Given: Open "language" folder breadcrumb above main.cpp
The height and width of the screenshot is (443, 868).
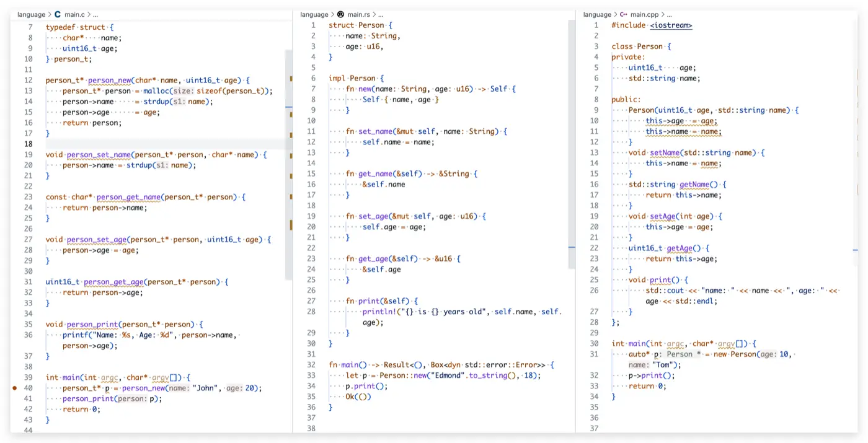Looking at the screenshot, I should point(596,14).
